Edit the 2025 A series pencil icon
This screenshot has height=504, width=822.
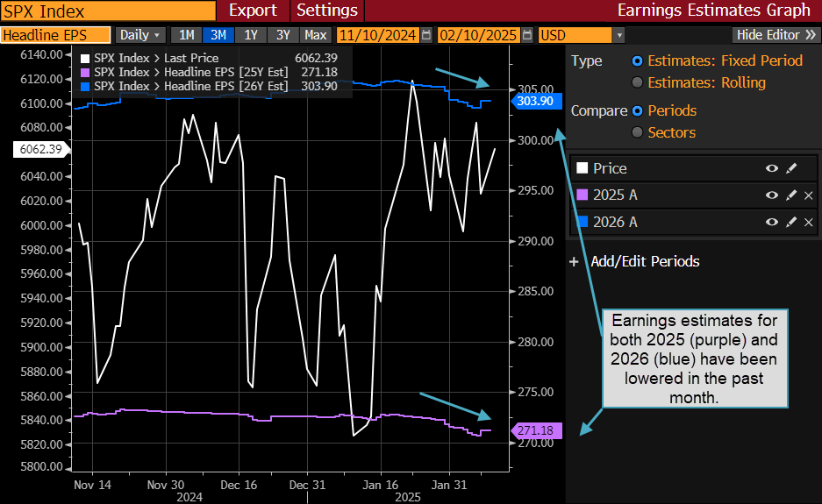click(791, 195)
